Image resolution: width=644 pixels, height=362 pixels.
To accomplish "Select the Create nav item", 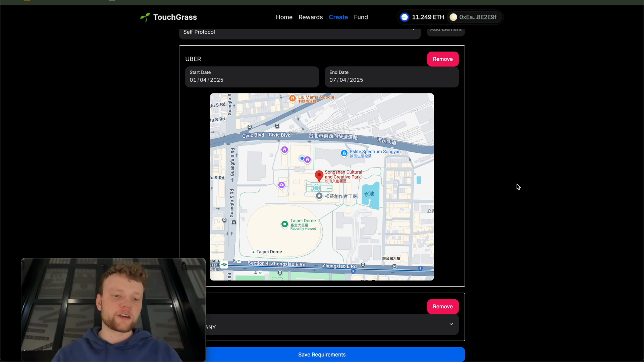I will pos(338,17).
